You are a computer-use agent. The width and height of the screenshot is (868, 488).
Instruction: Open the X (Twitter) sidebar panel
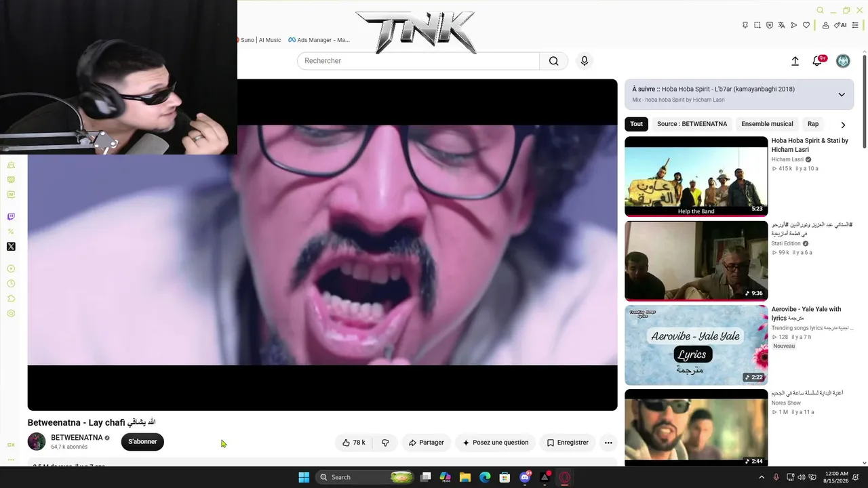point(11,247)
